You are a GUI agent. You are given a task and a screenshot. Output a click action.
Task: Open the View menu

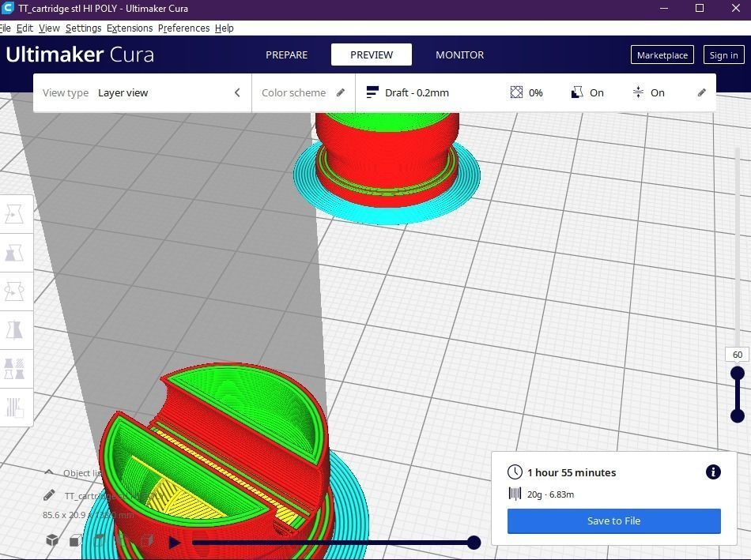tap(49, 28)
